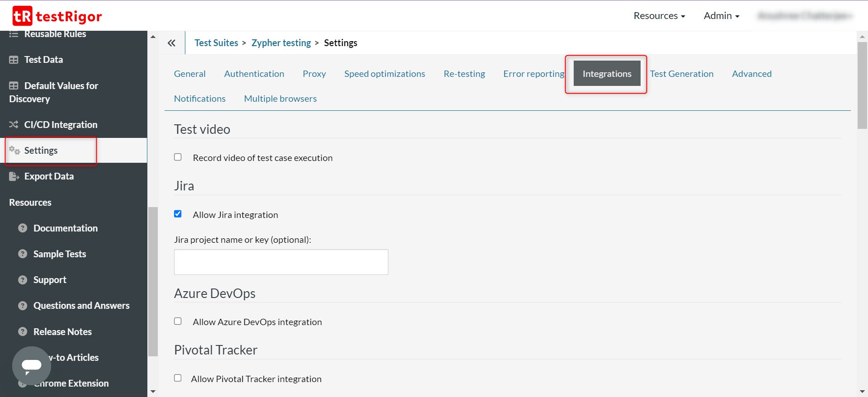This screenshot has width=868, height=397.
Task: Click the Documentation question mark icon
Action: 23,228
